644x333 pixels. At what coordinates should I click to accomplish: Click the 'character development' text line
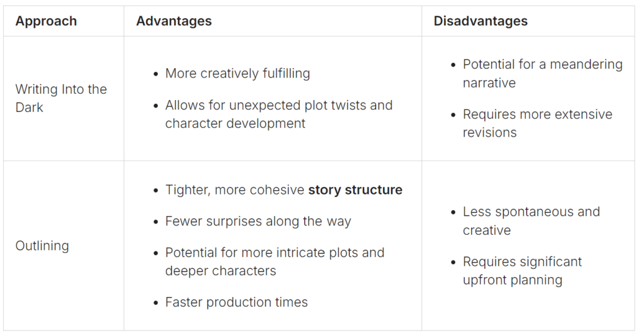coord(235,123)
